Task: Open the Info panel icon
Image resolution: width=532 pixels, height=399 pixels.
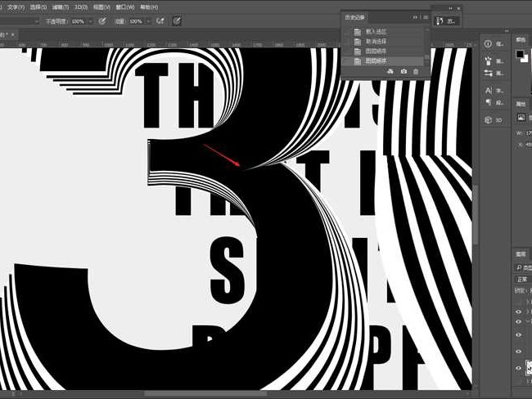Action: click(x=489, y=43)
